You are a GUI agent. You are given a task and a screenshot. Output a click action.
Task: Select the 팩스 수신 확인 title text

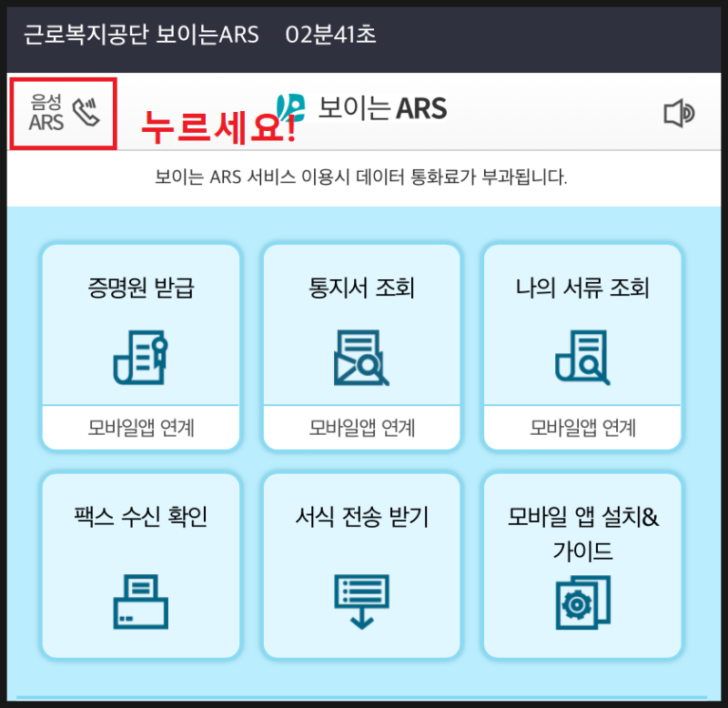click(x=141, y=516)
